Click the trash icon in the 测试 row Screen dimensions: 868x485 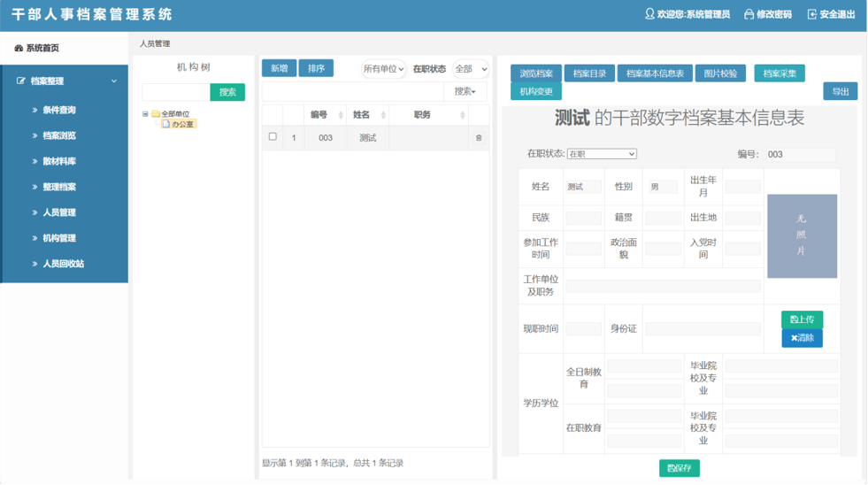point(479,138)
